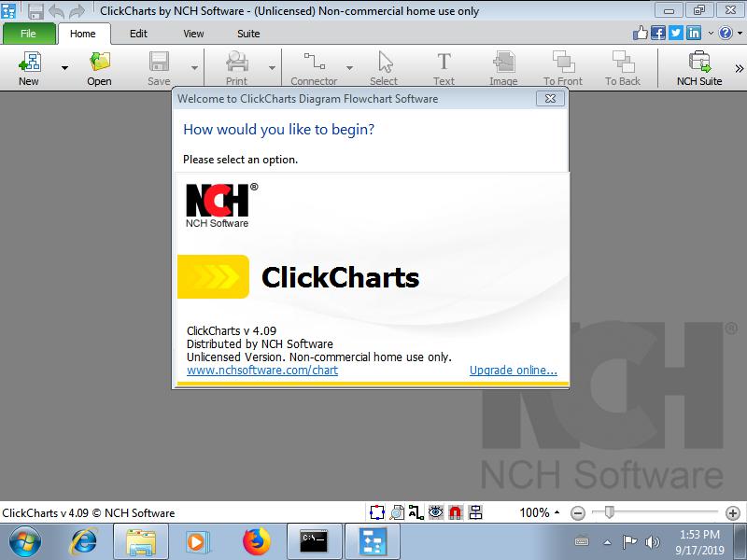The image size is (747, 560).
Task: Click the Twitter share icon
Action: (676, 33)
